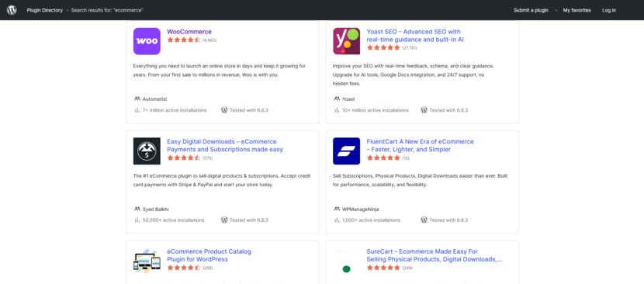644x284 pixels.
Task: Click the eCommerce Product Catalog star rating
Action: 184,268
